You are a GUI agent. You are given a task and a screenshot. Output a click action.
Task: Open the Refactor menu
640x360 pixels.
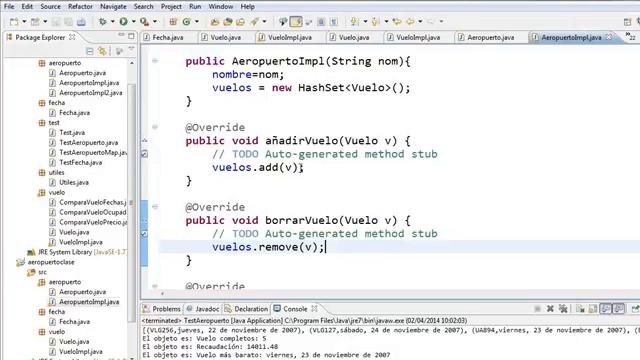(80, 7)
